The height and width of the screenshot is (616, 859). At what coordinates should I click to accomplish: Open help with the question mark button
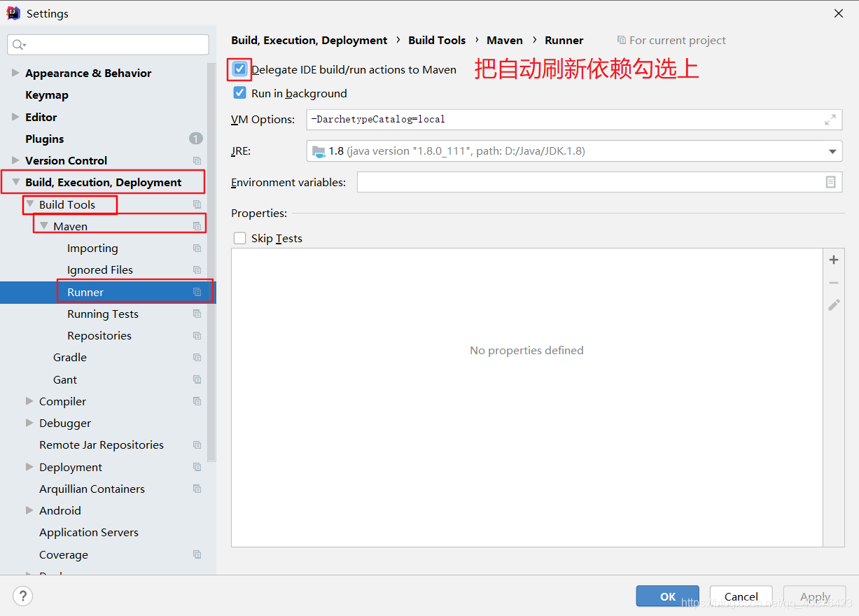click(22, 596)
